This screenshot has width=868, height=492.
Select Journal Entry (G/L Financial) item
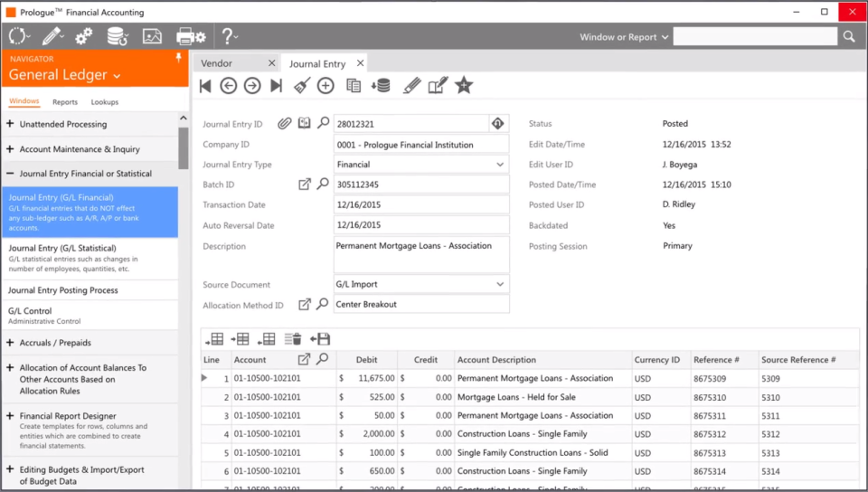(90, 212)
